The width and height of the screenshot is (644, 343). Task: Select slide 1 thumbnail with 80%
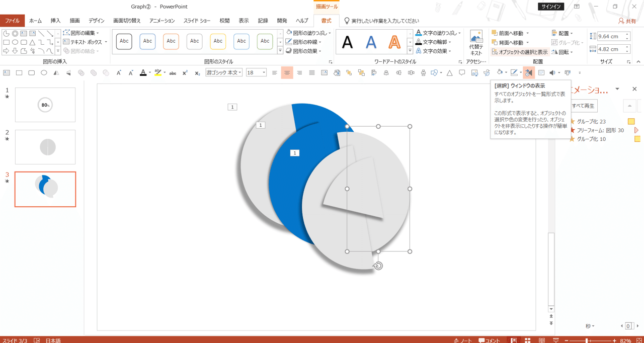[x=45, y=105]
